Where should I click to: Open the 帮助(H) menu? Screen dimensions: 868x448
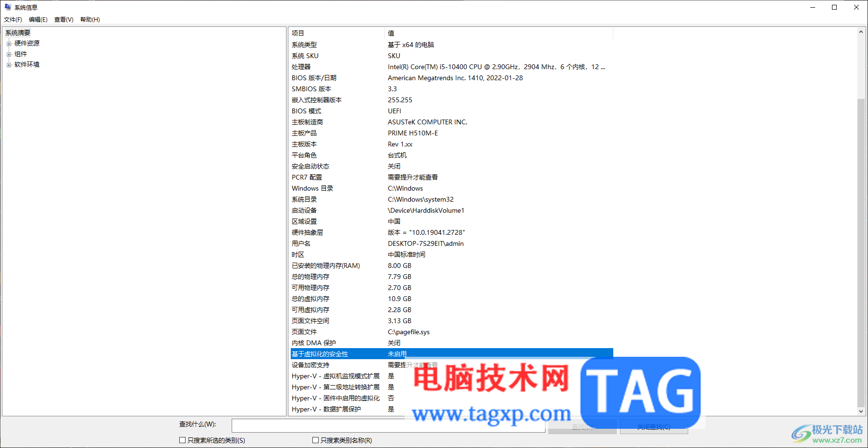(x=90, y=20)
